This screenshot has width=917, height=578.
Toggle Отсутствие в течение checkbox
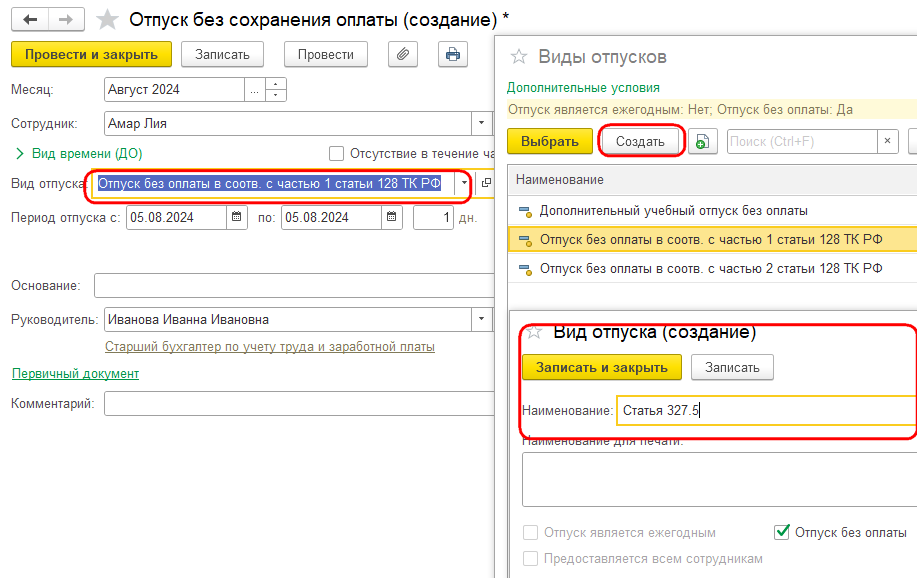(336, 154)
